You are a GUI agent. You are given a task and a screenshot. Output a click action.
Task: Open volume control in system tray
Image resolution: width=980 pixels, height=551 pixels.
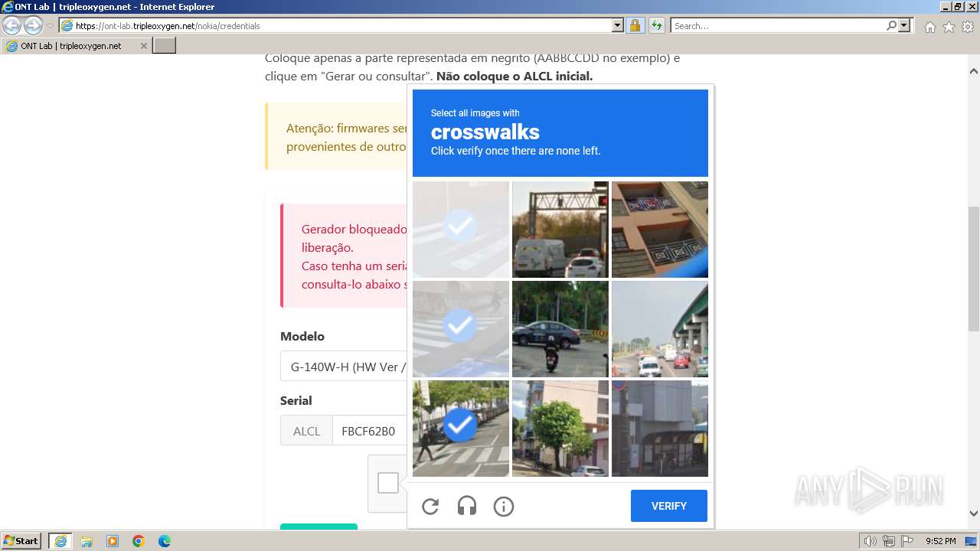[871, 541]
